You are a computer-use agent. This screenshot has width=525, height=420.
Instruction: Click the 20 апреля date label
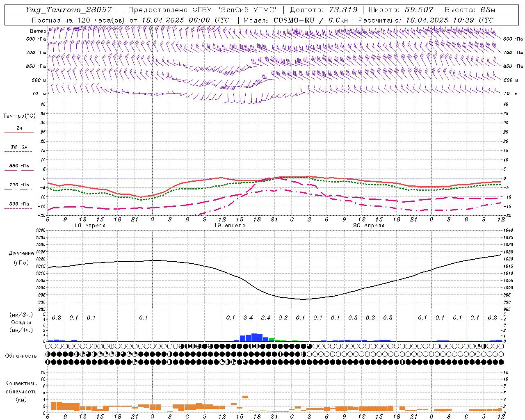point(369,226)
